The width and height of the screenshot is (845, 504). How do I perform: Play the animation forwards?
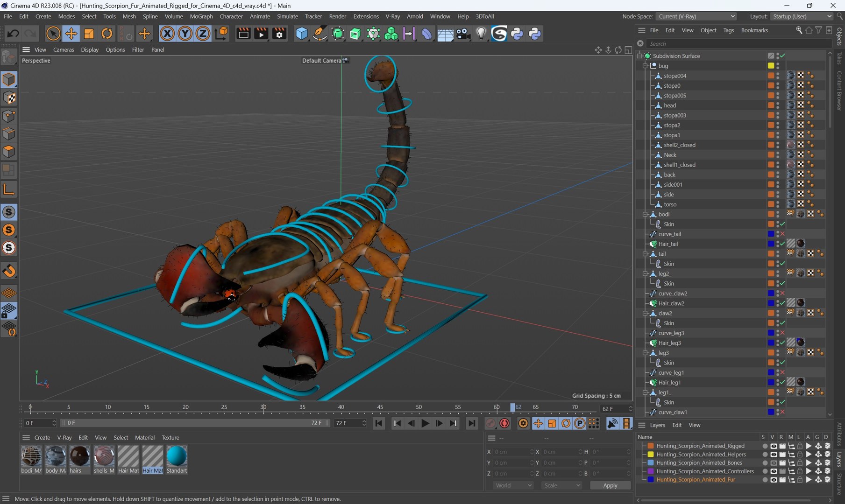pos(425,423)
